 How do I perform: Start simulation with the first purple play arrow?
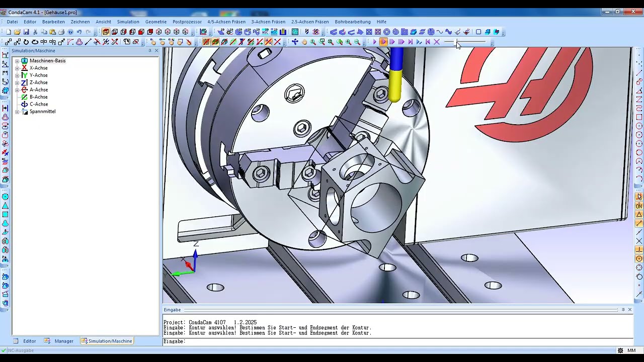[x=375, y=42]
